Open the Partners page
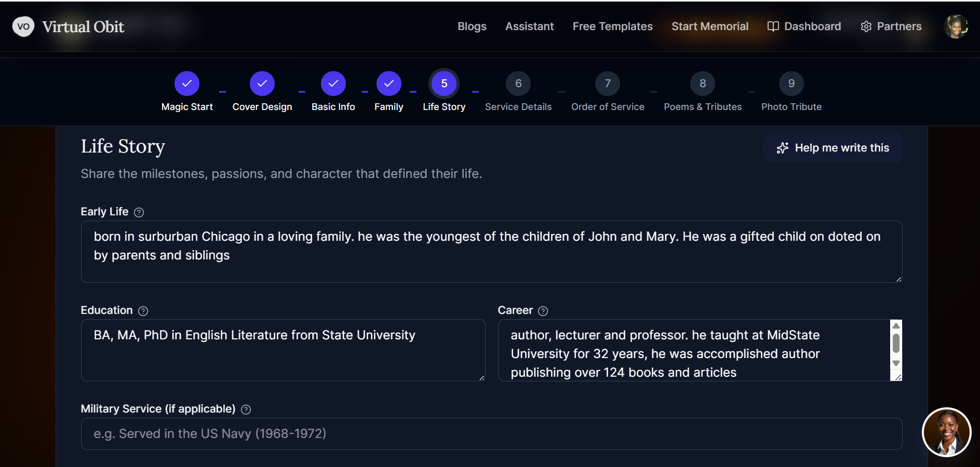Viewport: 980px width, 467px height. click(x=891, y=26)
